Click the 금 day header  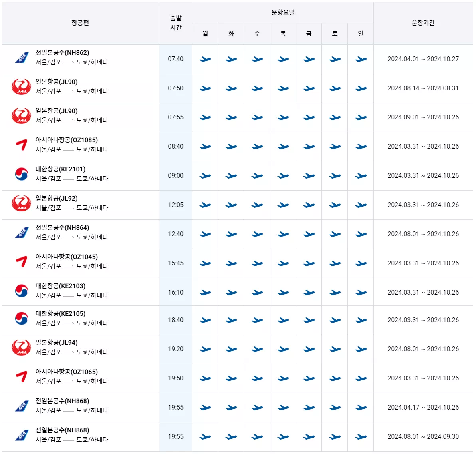[309, 34]
